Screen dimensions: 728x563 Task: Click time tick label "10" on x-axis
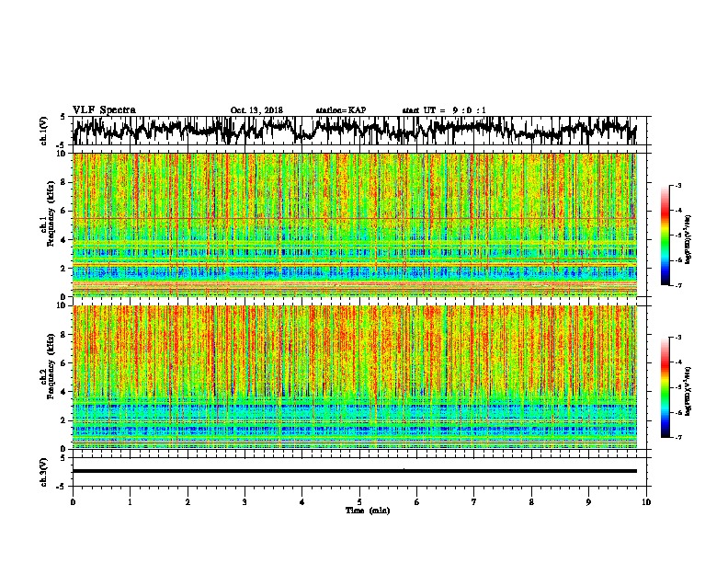pyautogui.click(x=646, y=502)
